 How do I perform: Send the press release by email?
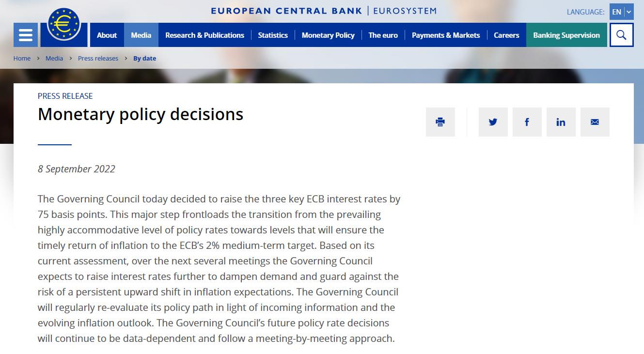tap(595, 122)
